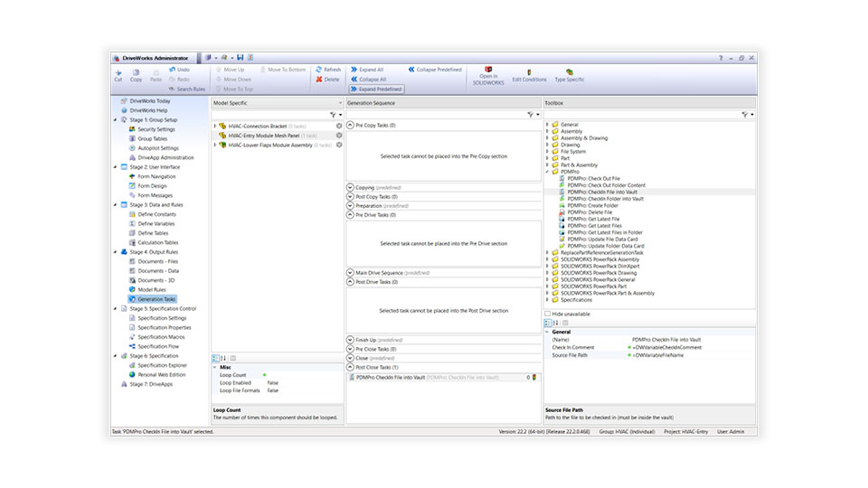Open Model Specific dropdown
The image size is (868, 488).
[x=340, y=103]
